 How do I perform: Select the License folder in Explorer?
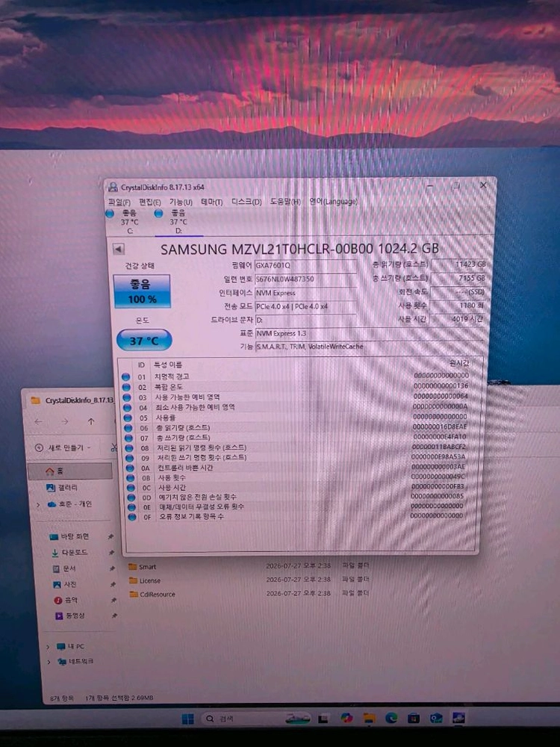click(145, 580)
